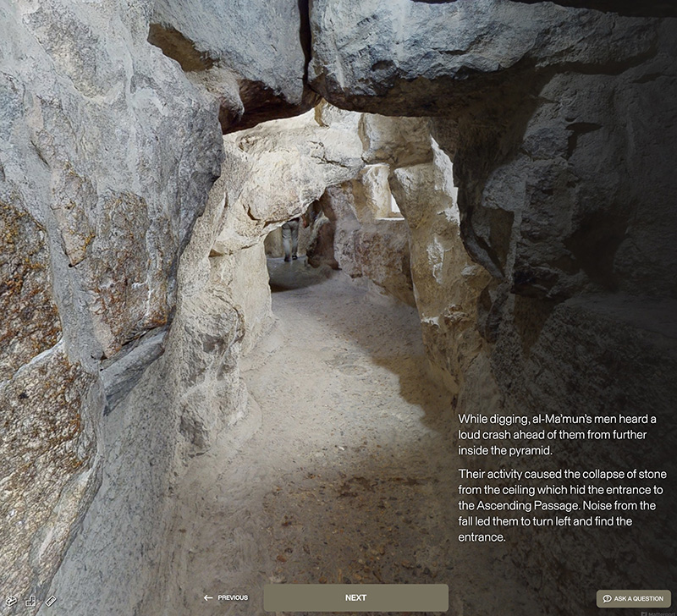Click the paragraph starting "Their activity caused the collapse"
The width and height of the screenshot is (677, 616).
(x=562, y=505)
